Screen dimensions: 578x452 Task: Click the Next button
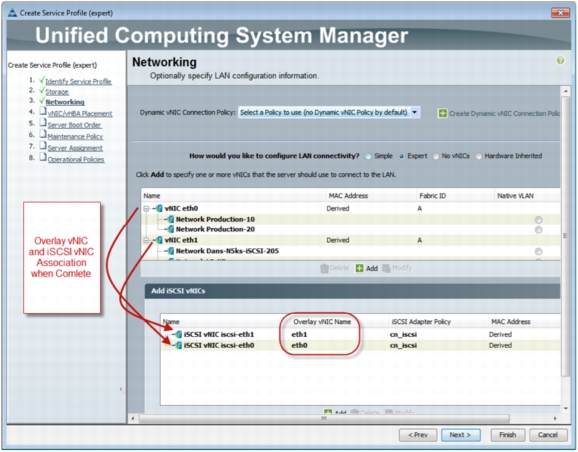460,435
